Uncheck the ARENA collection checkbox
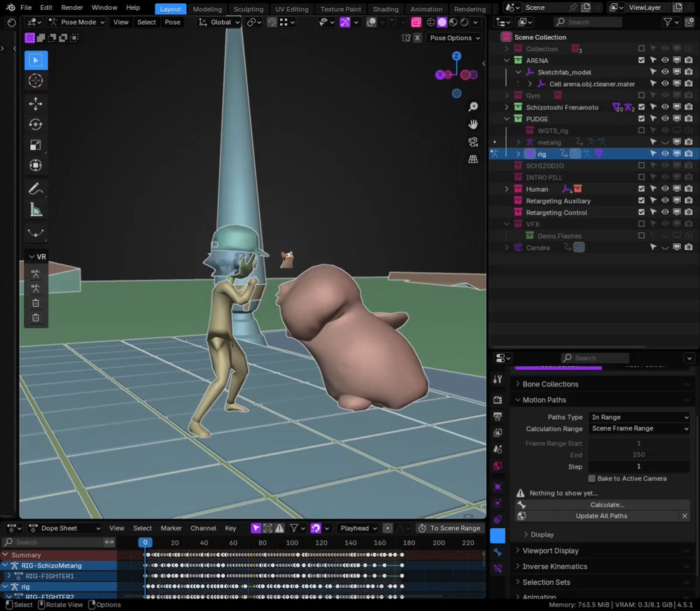 click(x=641, y=60)
